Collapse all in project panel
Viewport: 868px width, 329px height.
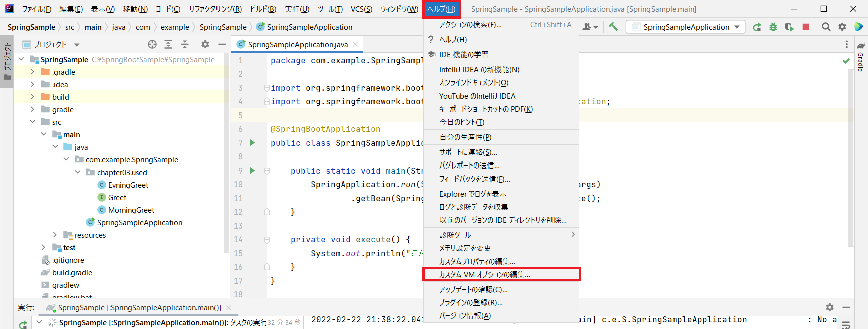tap(185, 44)
